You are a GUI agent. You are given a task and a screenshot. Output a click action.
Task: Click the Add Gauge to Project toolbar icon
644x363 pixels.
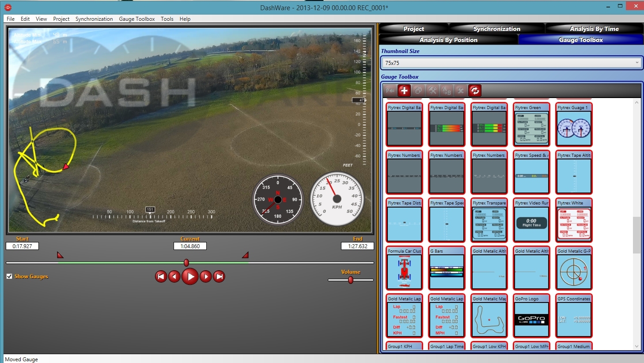(x=390, y=91)
